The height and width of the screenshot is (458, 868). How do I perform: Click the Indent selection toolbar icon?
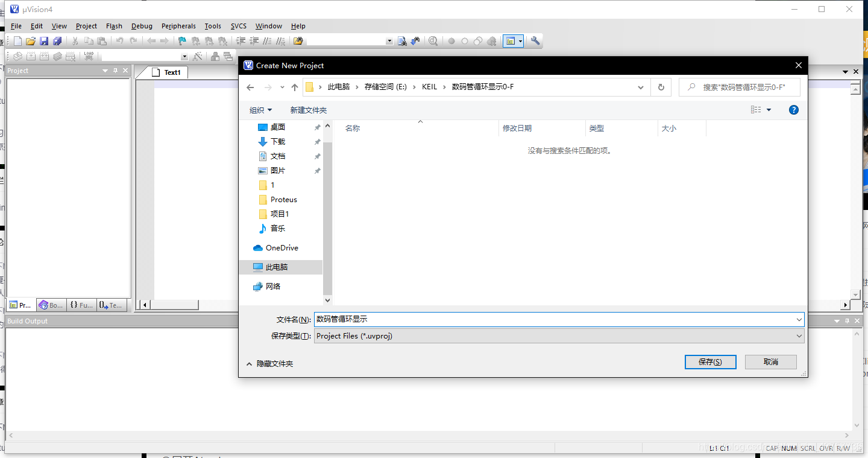pos(241,41)
